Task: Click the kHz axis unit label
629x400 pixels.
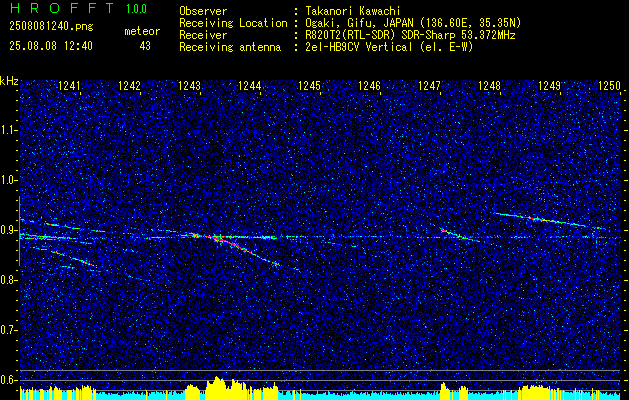Action: [9, 81]
